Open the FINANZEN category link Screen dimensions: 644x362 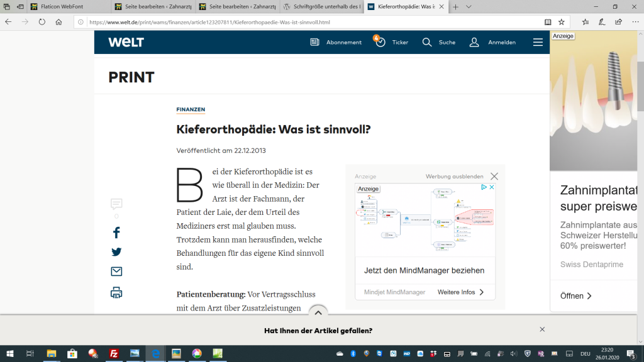191,109
